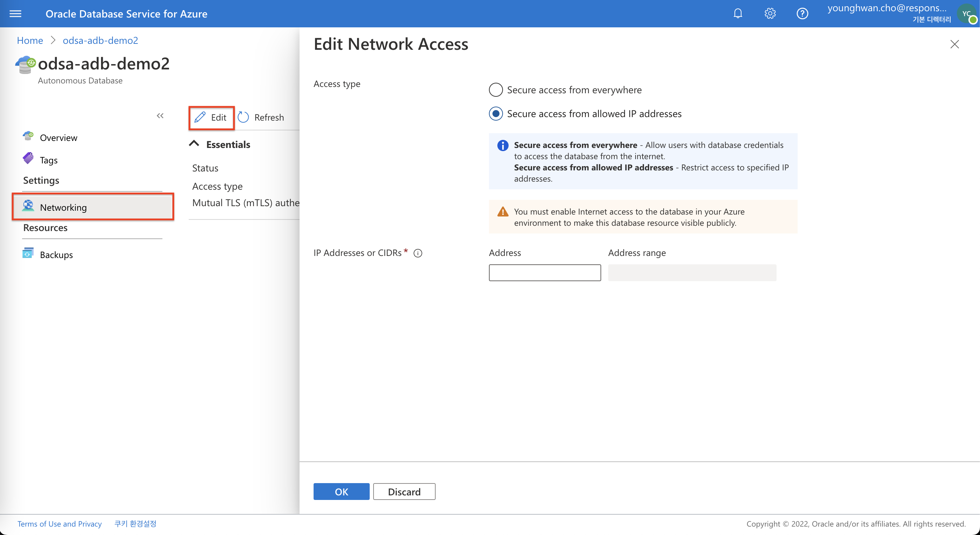Close the Edit Network Access panel
Image resolution: width=980 pixels, height=535 pixels.
point(954,44)
